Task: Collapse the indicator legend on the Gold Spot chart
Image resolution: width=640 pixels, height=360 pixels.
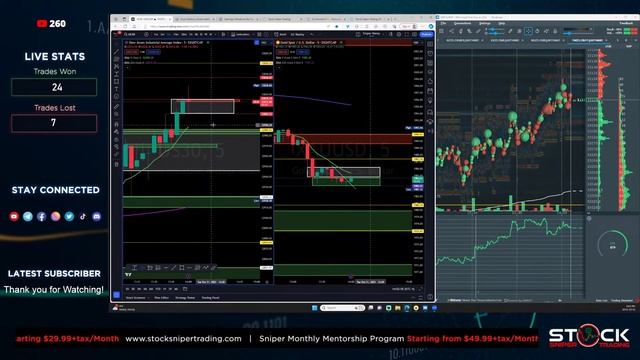Action: pos(278,68)
